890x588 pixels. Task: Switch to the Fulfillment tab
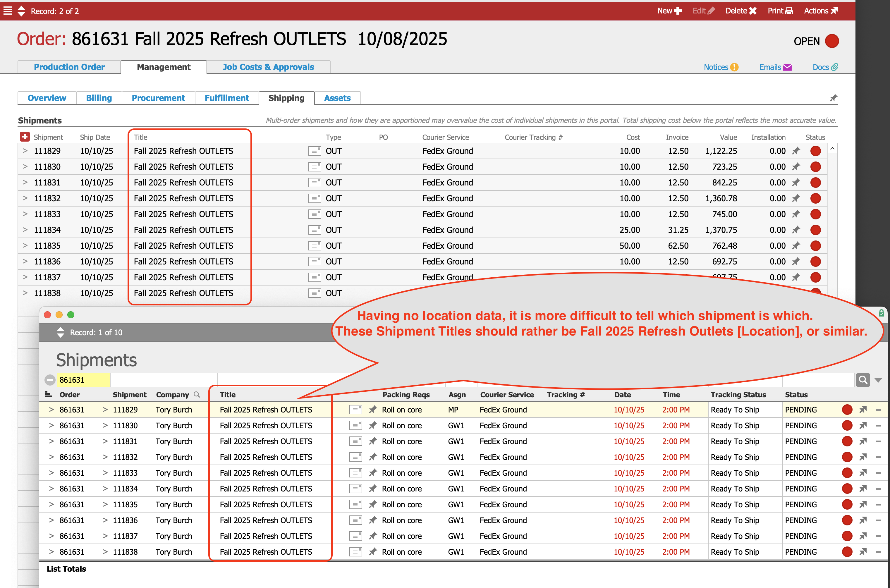[x=226, y=98]
